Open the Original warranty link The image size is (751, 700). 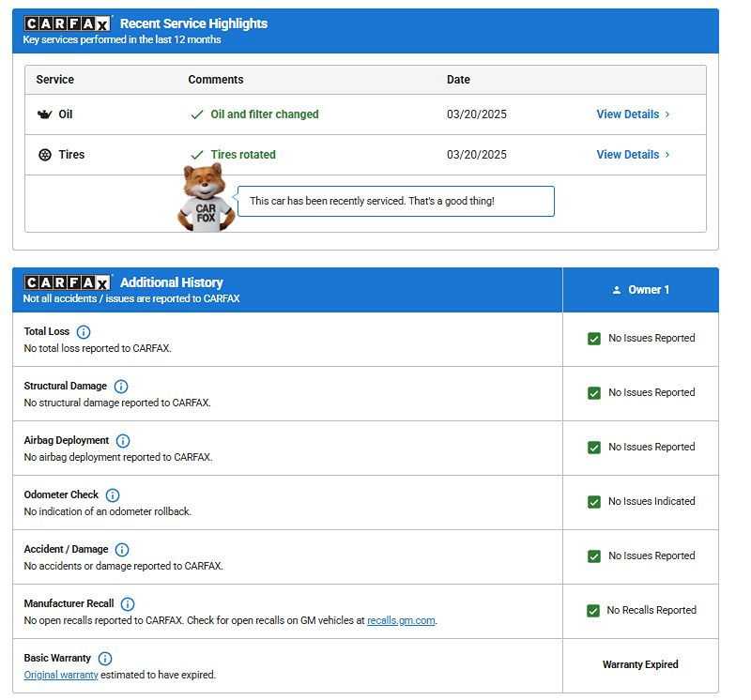pos(61,675)
